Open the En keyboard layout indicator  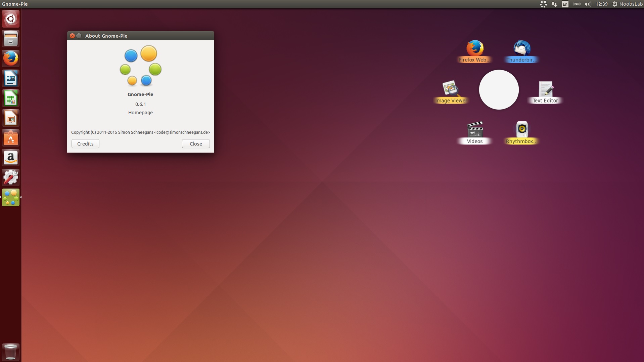click(x=565, y=4)
